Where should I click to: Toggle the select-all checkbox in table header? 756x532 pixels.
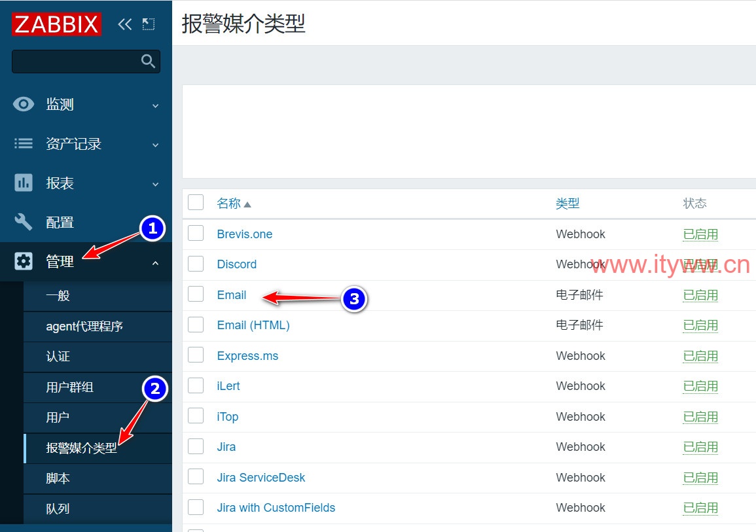pyautogui.click(x=196, y=202)
